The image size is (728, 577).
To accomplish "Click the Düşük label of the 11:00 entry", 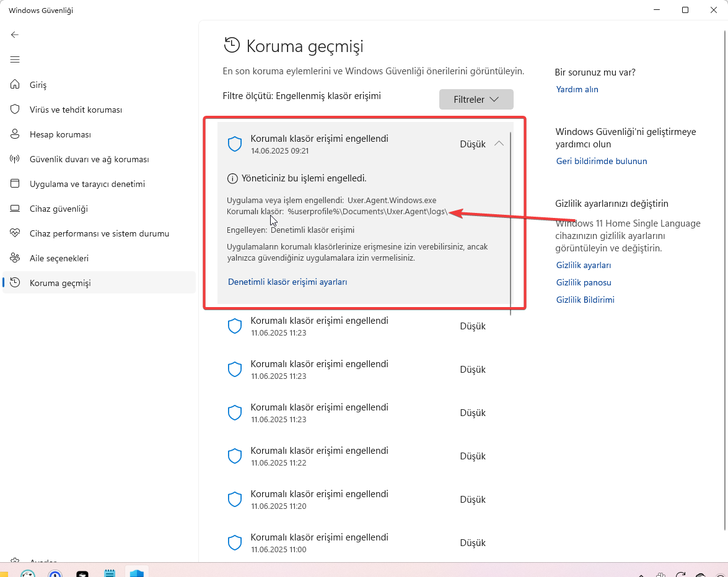I will coord(473,543).
